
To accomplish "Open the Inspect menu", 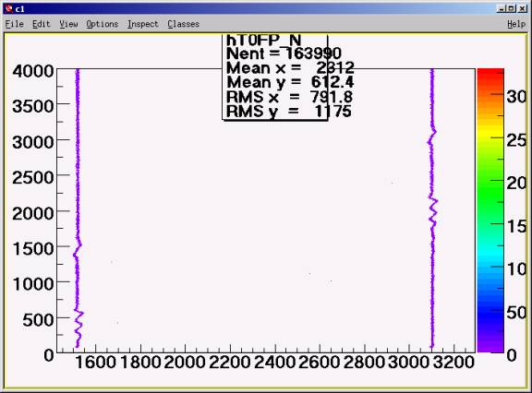I will click(x=143, y=24).
